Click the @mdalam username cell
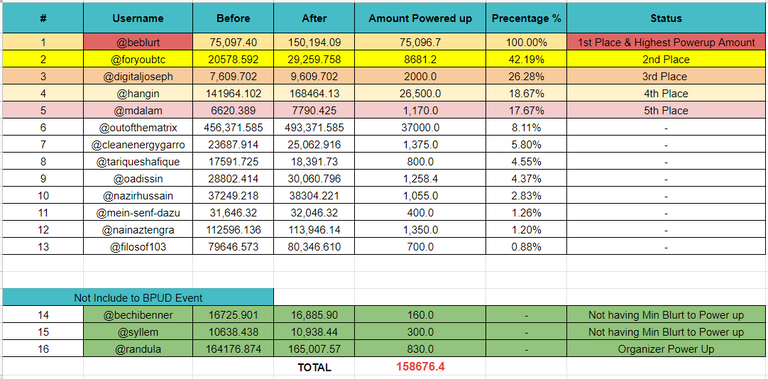This screenshot has height=379, width=768. tap(138, 111)
